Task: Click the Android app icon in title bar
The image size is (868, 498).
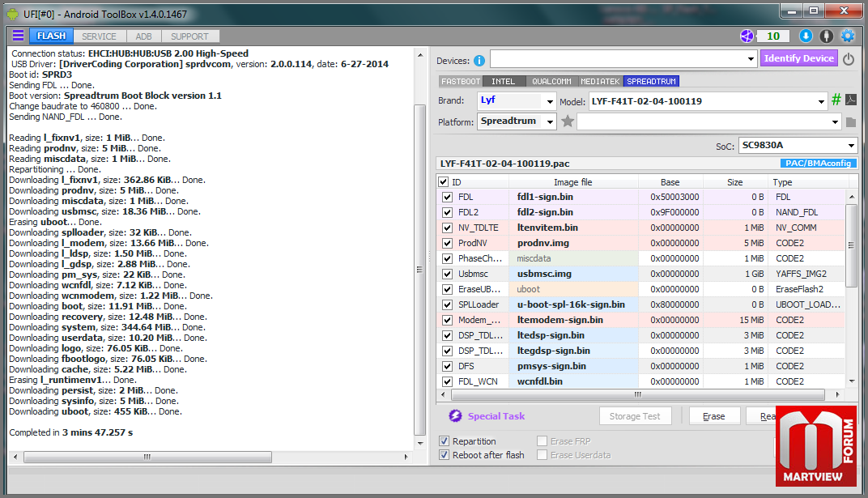Action: tap(12, 14)
